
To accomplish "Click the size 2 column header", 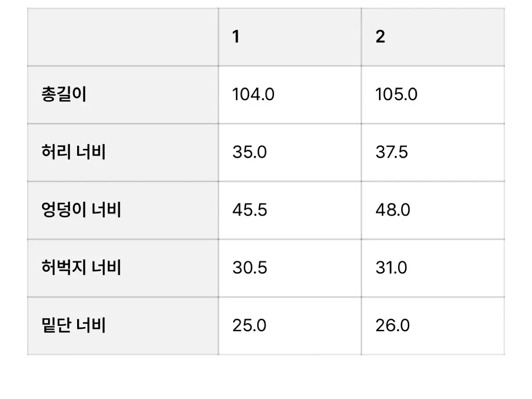I will pyautogui.click(x=380, y=37).
